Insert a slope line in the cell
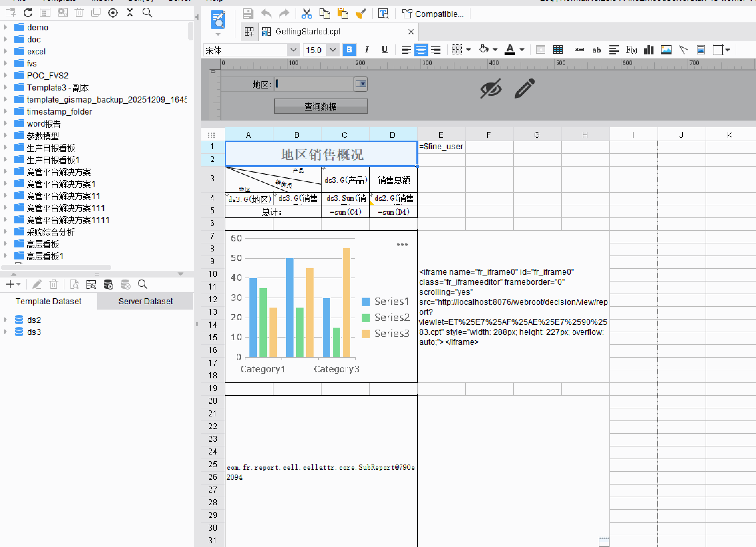 [684, 50]
